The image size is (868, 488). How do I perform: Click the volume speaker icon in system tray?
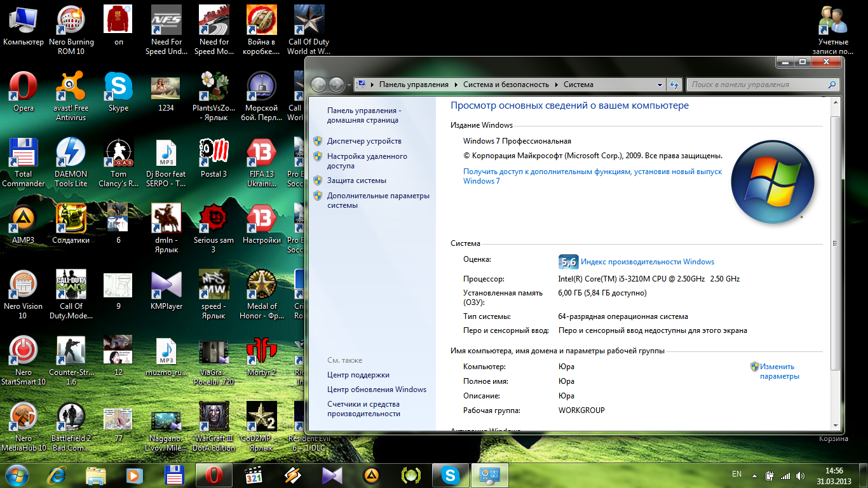coord(801,475)
